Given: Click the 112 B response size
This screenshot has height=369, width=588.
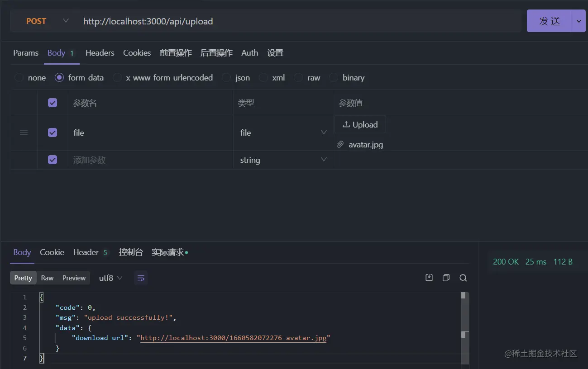Looking at the screenshot, I should click(x=563, y=262).
